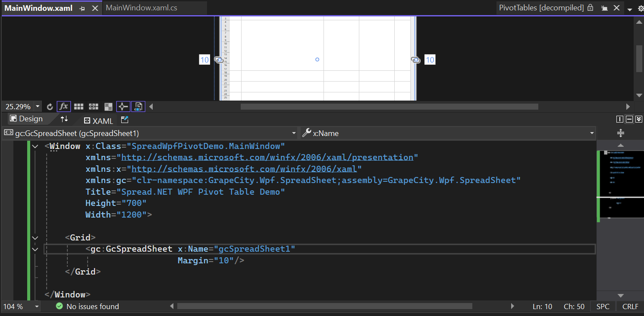This screenshot has width=644, height=316.
Task: Click the Ch: 50 column indicator
Action: tap(574, 307)
